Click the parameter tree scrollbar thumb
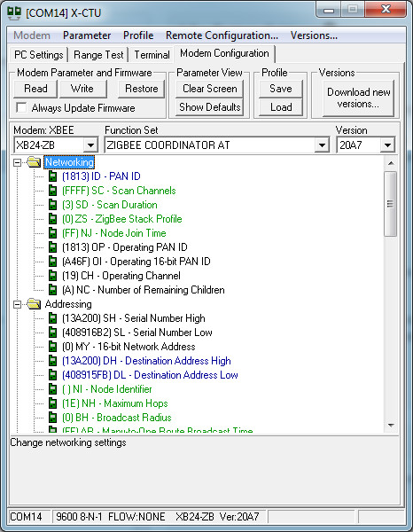 391,204
